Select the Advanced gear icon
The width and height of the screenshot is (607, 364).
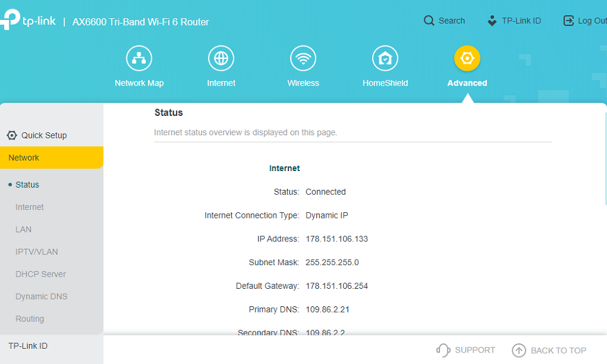coord(467,58)
